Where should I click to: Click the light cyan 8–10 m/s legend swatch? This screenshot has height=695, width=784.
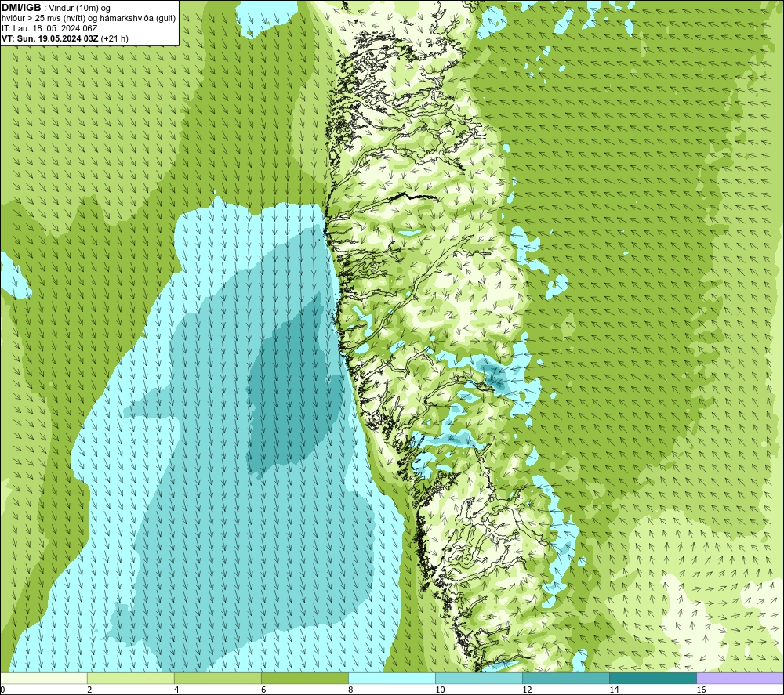click(x=391, y=678)
